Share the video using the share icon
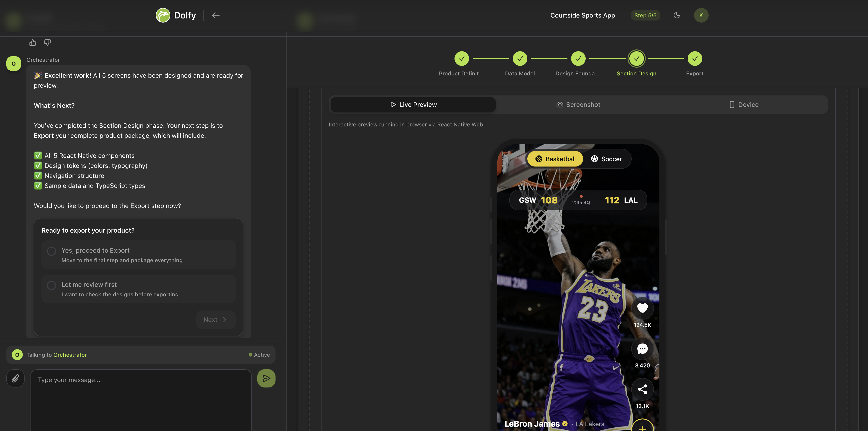The image size is (868, 431). (642, 389)
